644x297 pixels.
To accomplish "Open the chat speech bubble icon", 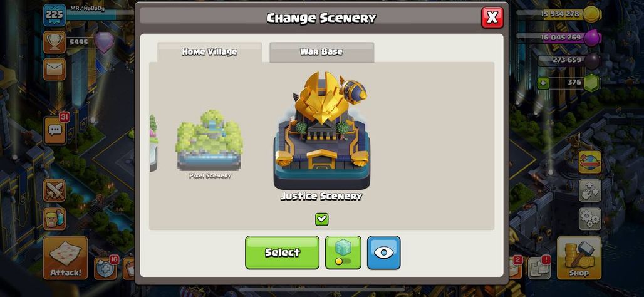I will click(55, 130).
